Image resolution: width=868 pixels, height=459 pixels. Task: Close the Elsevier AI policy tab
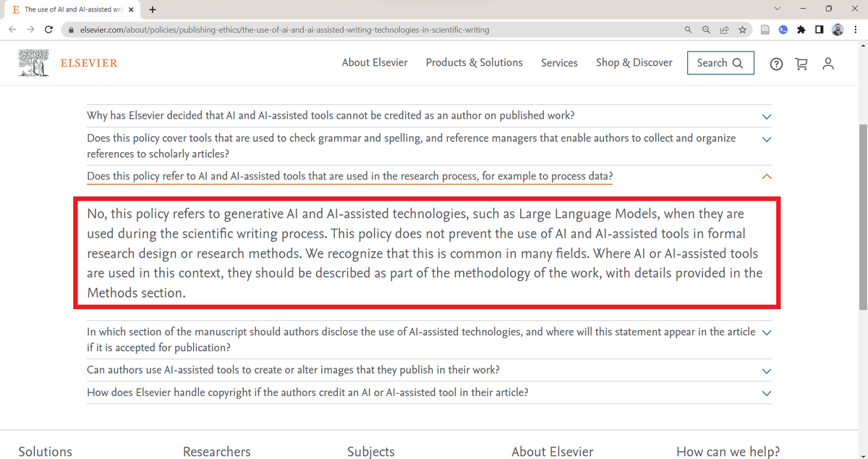[131, 9]
